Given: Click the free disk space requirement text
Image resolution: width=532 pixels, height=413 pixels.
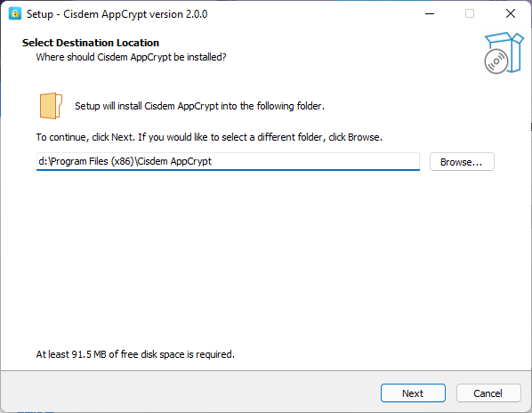Looking at the screenshot, I should pyautogui.click(x=135, y=354).
